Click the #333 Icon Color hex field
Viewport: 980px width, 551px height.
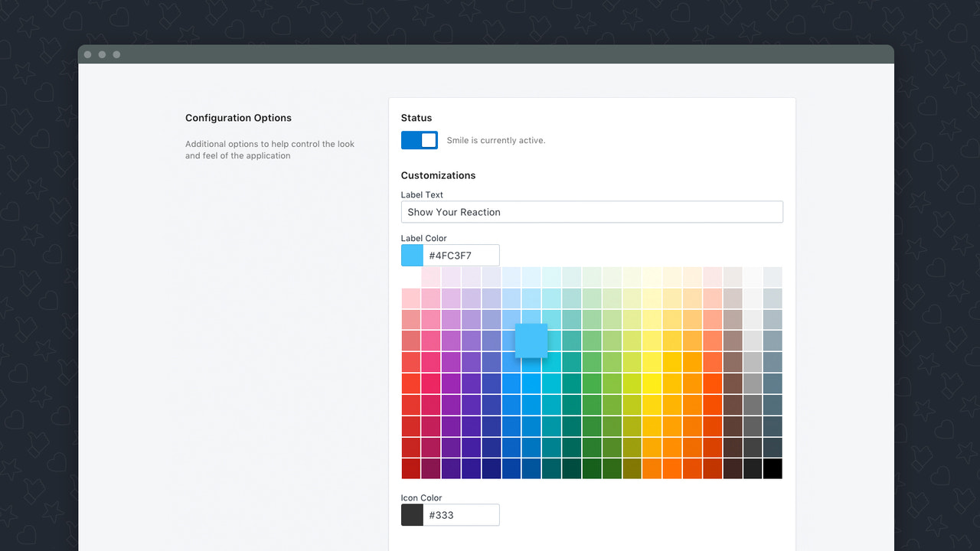(462, 514)
